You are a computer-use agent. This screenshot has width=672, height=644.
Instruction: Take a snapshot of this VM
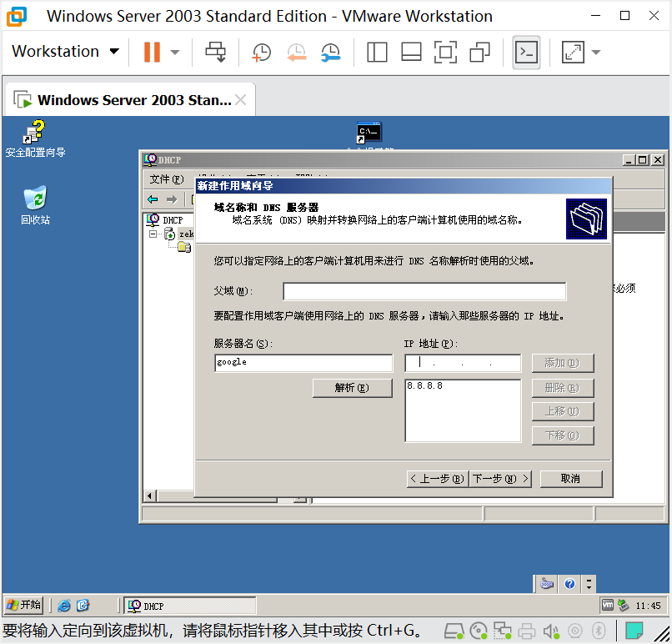pyautogui.click(x=261, y=53)
